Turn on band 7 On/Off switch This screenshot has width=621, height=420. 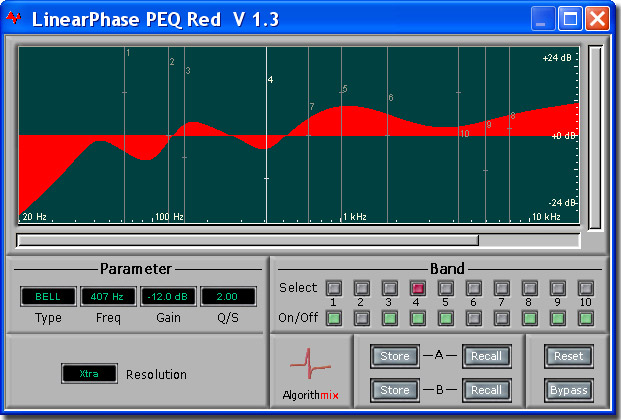[502, 318]
